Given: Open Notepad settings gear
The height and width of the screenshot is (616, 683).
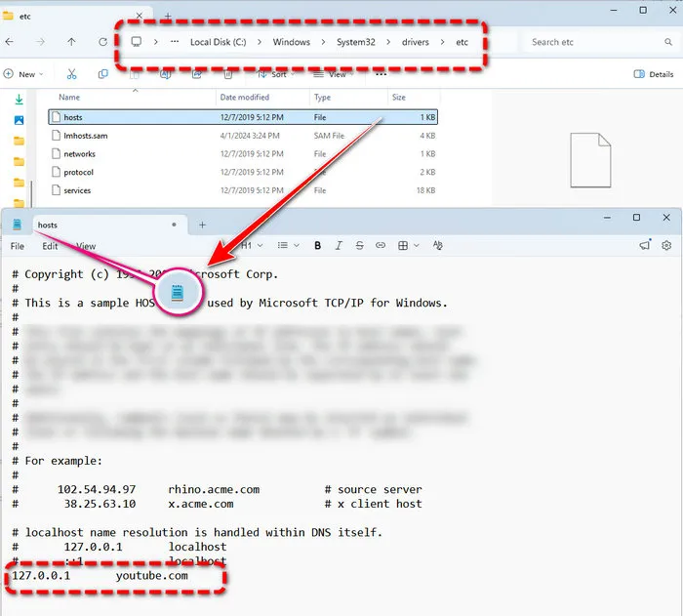Looking at the screenshot, I should pyautogui.click(x=666, y=246).
